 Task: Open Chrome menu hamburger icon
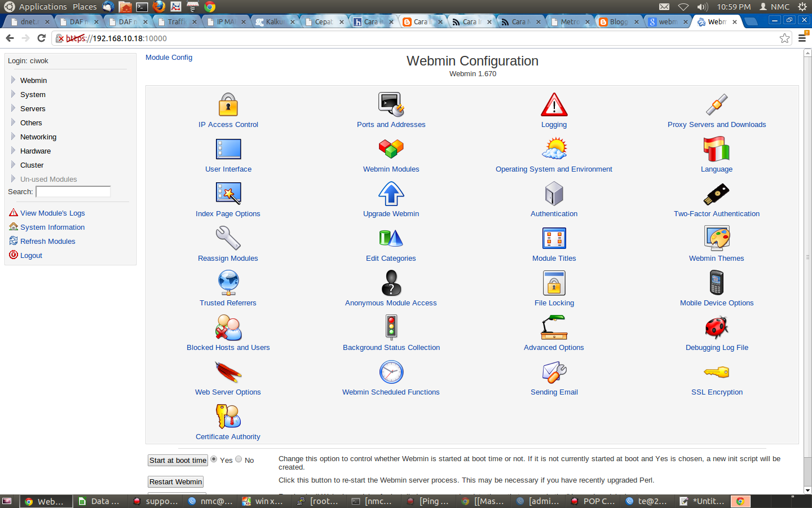tap(802, 38)
